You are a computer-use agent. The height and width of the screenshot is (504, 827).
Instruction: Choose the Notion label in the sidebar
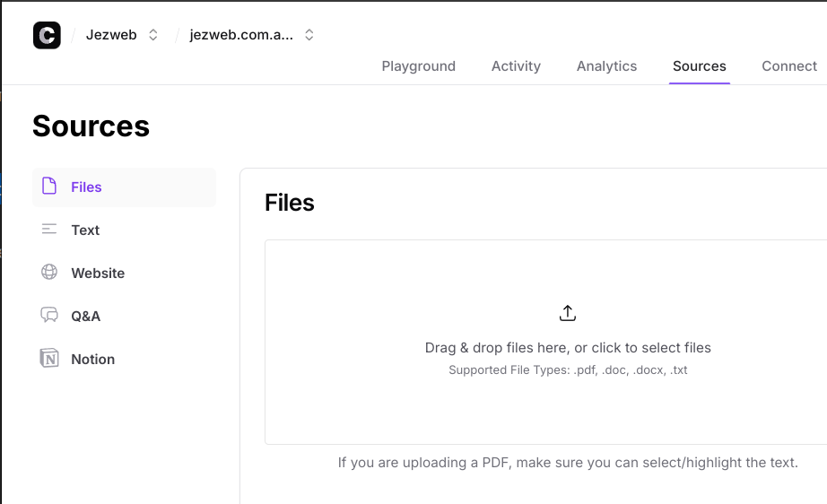(x=93, y=359)
